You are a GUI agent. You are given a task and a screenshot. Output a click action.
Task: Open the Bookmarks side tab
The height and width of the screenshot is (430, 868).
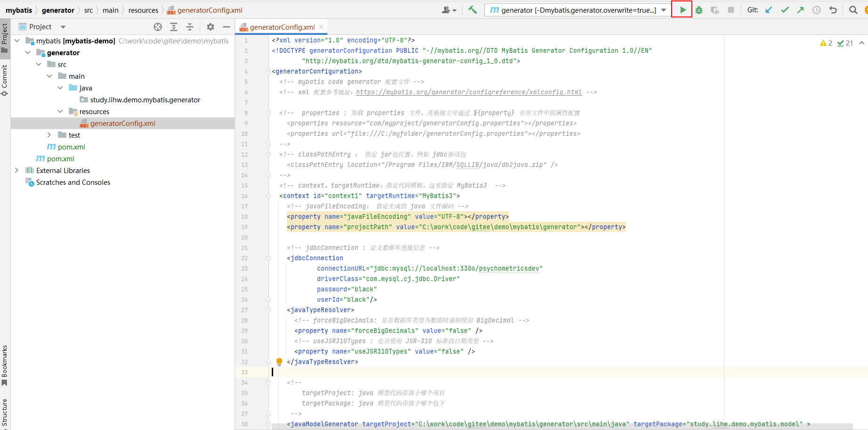[x=5, y=365]
